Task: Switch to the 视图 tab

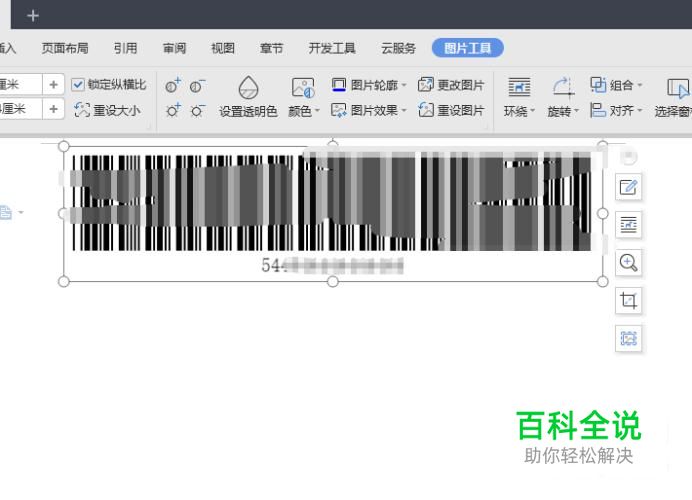Action: (x=223, y=48)
